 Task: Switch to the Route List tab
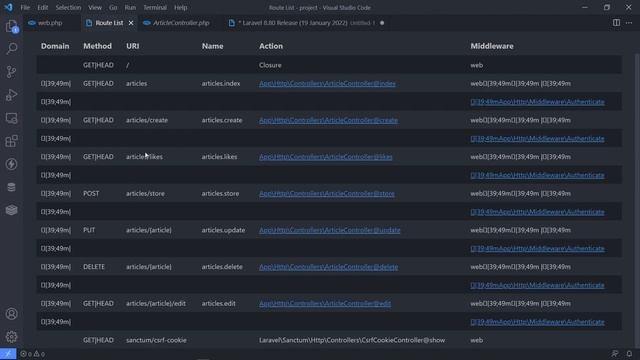pos(109,23)
